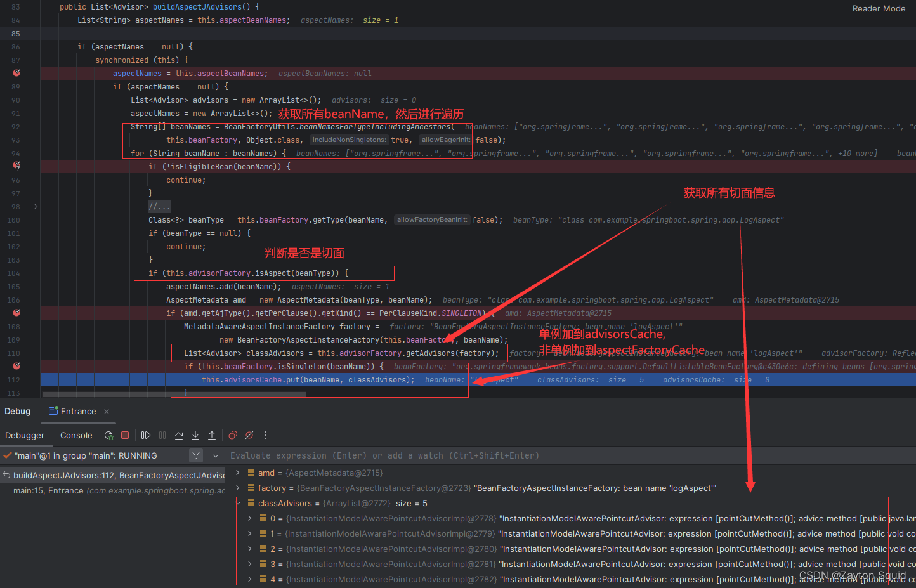Click the Step Over icon
The image size is (916, 588).
click(x=179, y=435)
